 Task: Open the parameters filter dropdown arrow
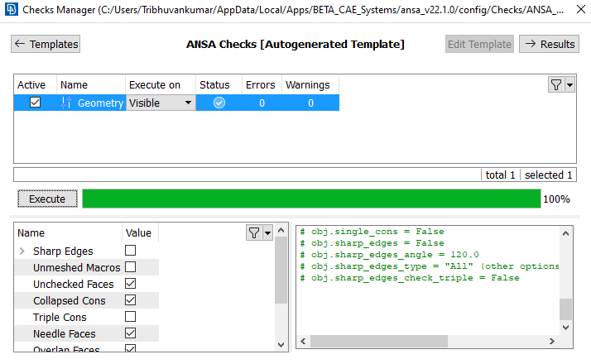pyautogui.click(x=267, y=232)
